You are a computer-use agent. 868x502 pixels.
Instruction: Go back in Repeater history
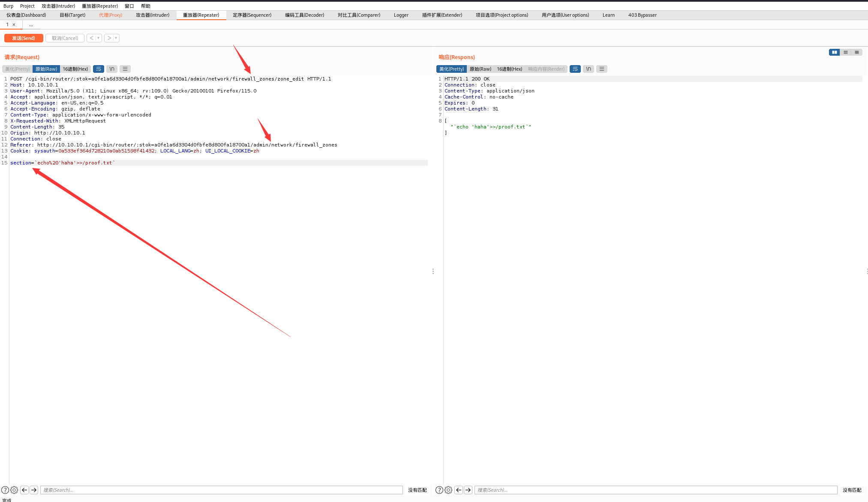pyautogui.click(x=91, y=38)
